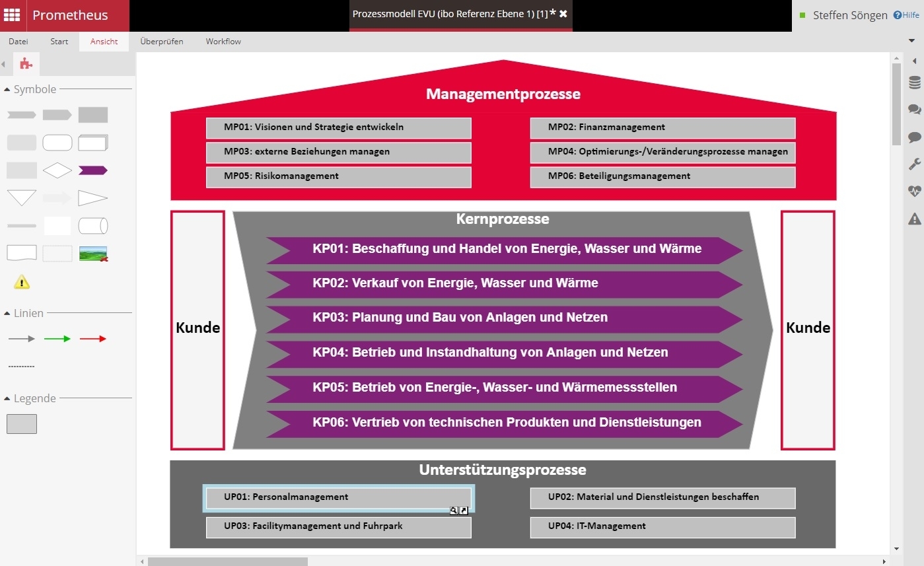Collapse the Linien section
This screenshot has height=566, width=924.
7,314
